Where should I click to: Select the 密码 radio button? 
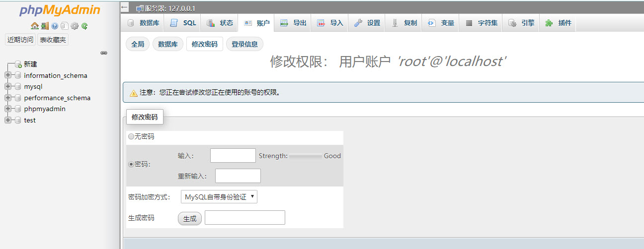[131, 165]
